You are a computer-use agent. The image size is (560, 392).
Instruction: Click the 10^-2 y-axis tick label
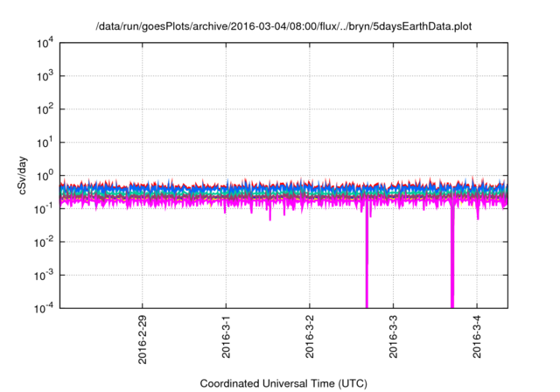pos(45,242)
